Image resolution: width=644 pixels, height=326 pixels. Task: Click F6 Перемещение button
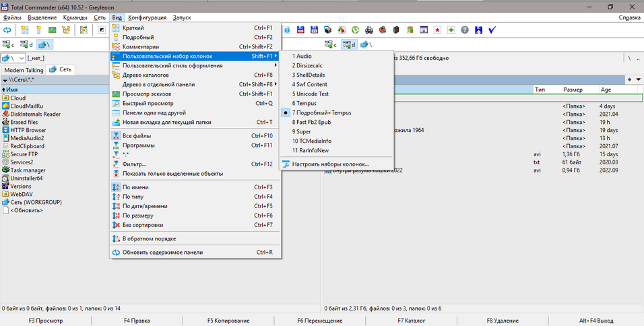pyautogui.click(x=320, y=321)
